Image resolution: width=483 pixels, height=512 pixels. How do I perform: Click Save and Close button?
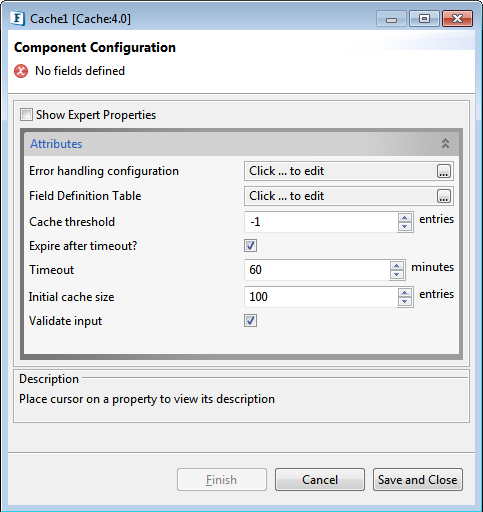(x=418, y=480)
